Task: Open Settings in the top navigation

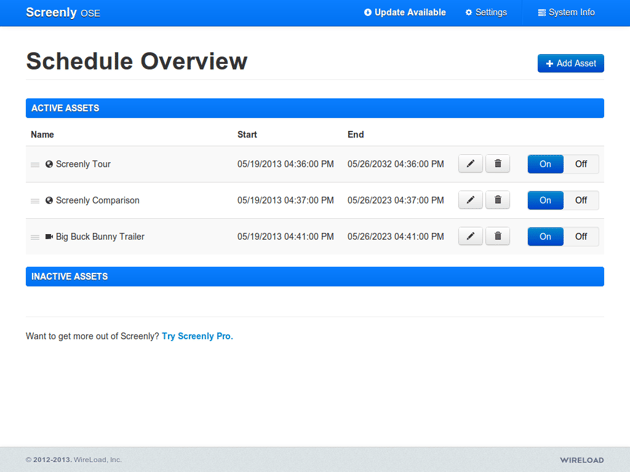Action: point(486,13)
